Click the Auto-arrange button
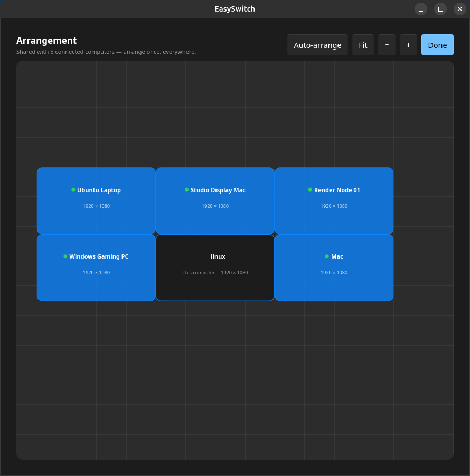This screenshot has height=476, width=470. [317, 45]
